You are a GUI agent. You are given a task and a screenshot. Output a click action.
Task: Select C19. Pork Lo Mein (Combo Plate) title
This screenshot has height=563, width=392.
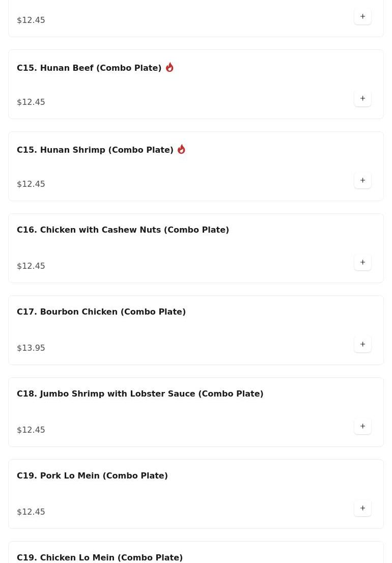click(92, 475)
